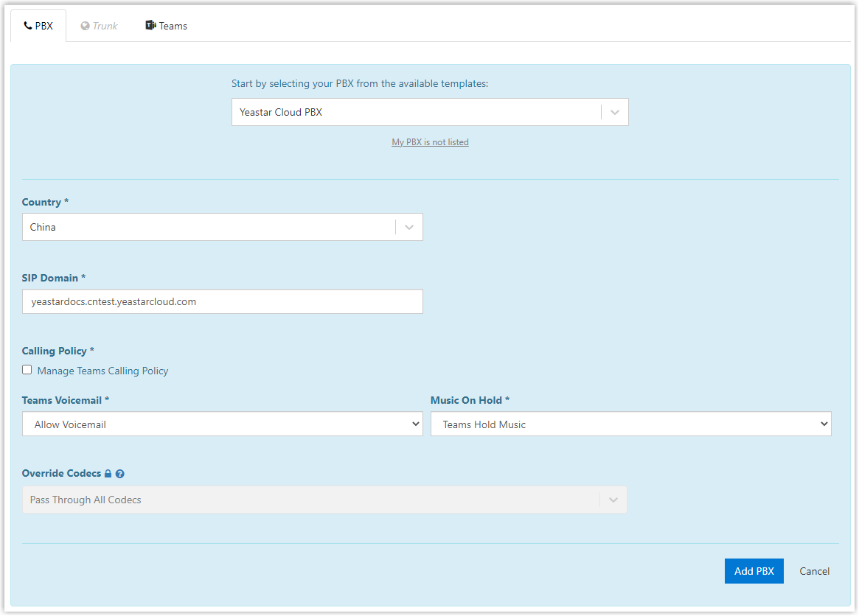Click into the SIP Domain field
The width and height of the screenshot is (859, 616).
click(x=222, y=301)
